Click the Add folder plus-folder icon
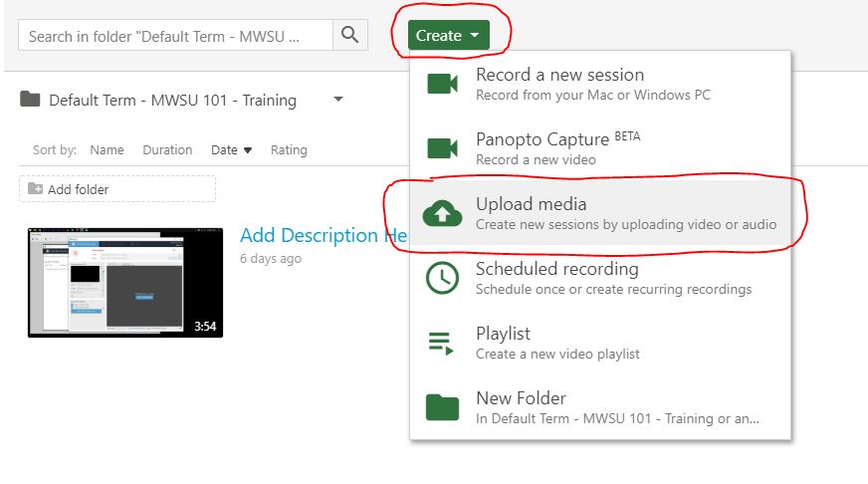 (x=35, y=188)
